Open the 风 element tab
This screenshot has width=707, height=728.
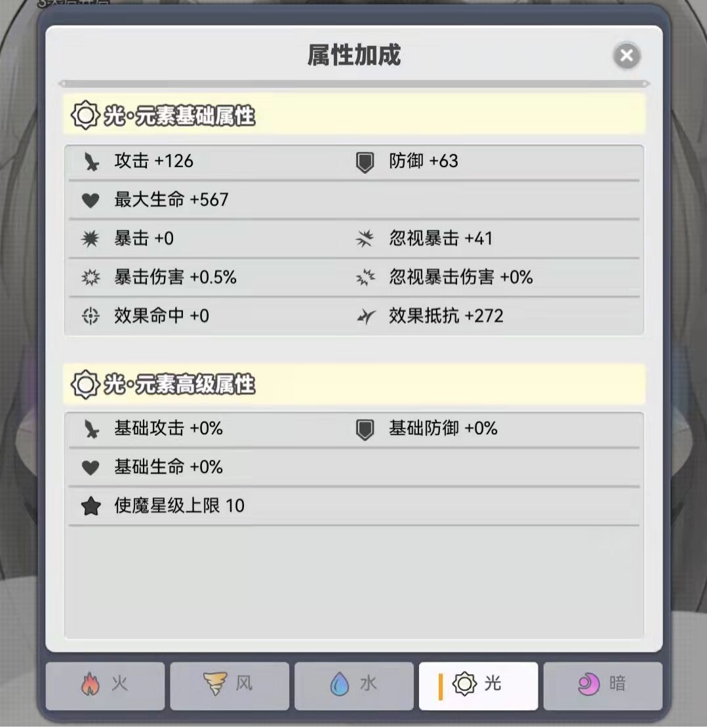[x=230, y=686]
